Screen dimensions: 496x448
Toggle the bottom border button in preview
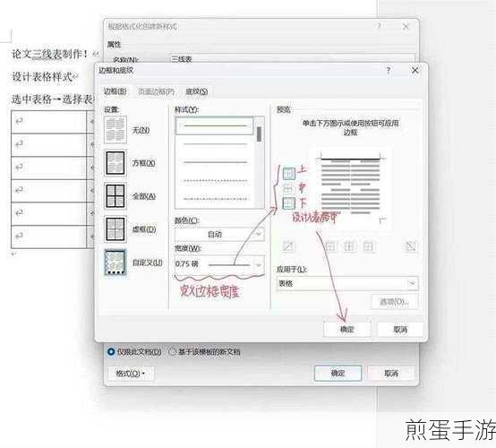pos(288,203)
